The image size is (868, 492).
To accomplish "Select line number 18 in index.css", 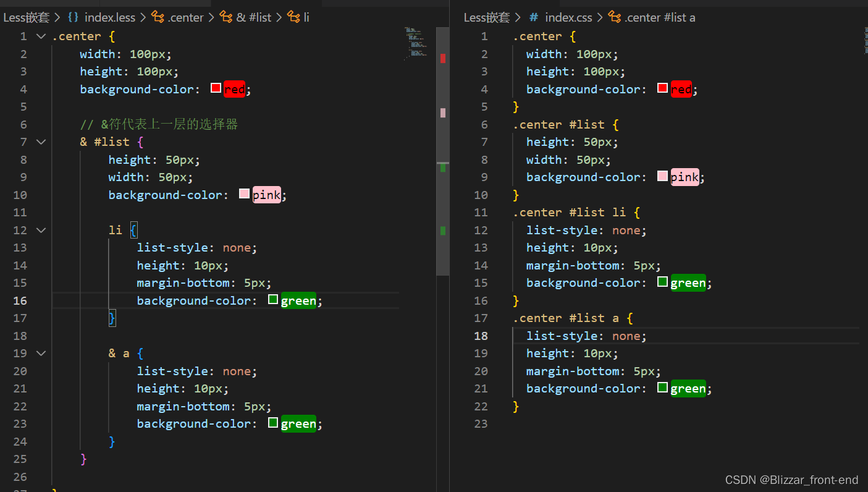I will [x=481, y=336].
